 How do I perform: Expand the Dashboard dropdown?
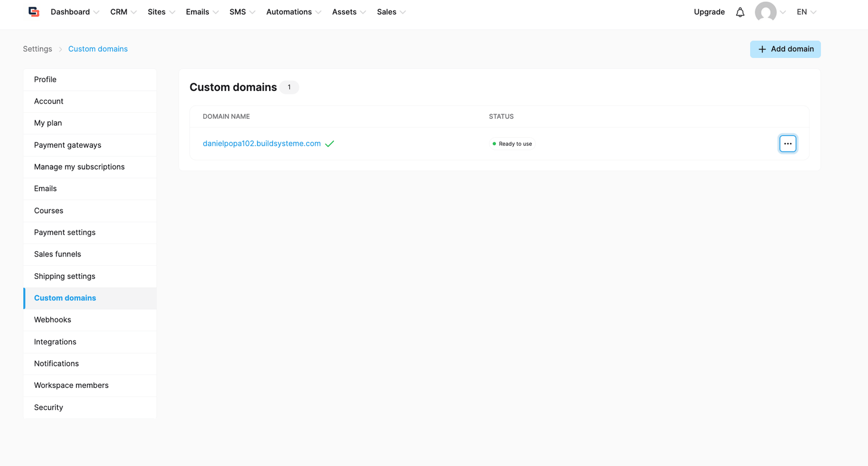pos(75,12)
